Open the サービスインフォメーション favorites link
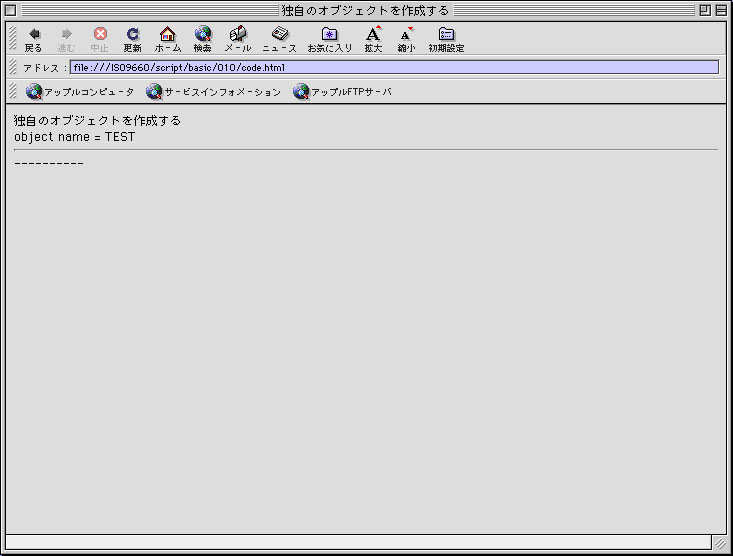 pos(214,92)
